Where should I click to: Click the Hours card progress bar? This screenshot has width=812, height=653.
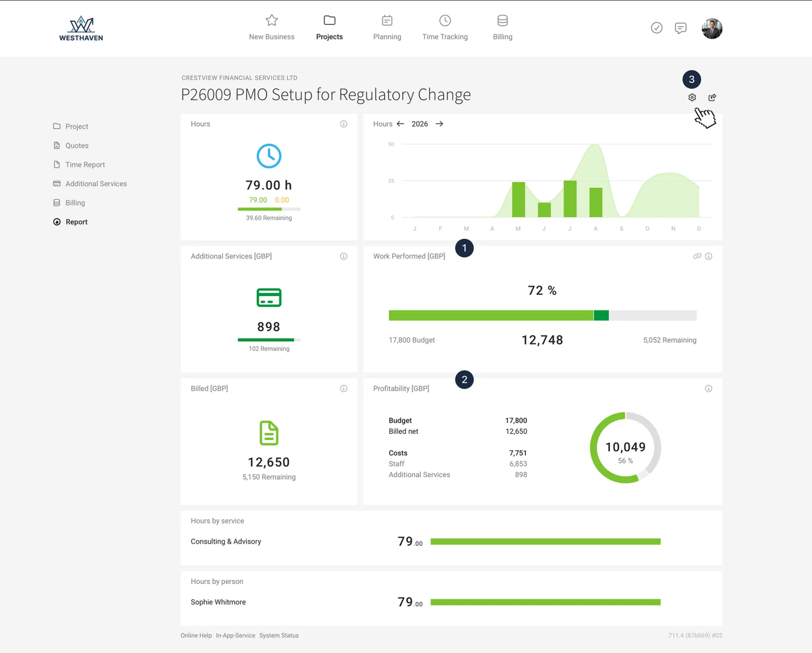point(269,209)
